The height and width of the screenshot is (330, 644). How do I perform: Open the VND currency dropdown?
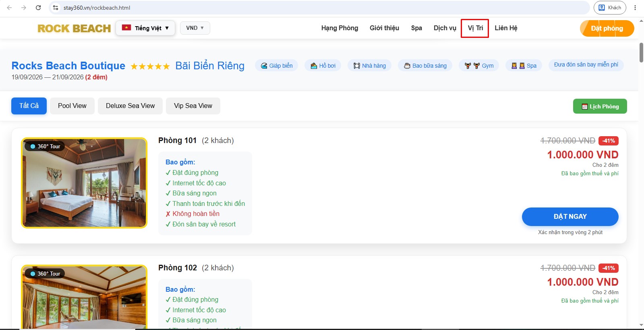coord(195,28)
